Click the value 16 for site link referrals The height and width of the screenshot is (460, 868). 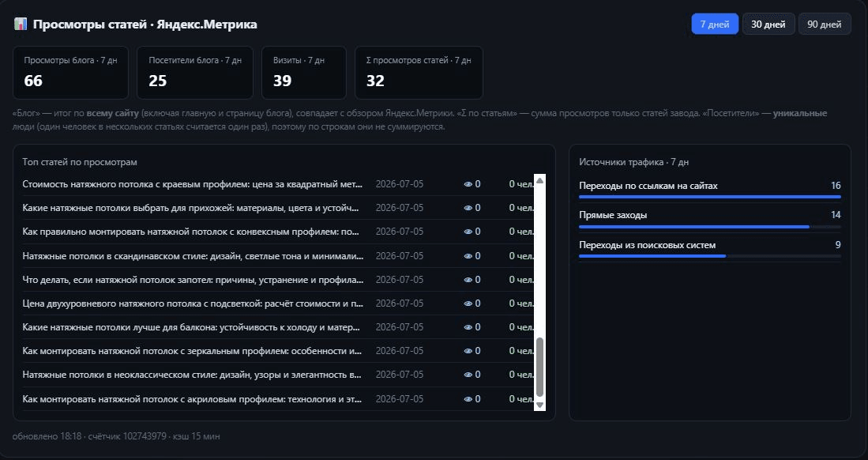point(836,186)
